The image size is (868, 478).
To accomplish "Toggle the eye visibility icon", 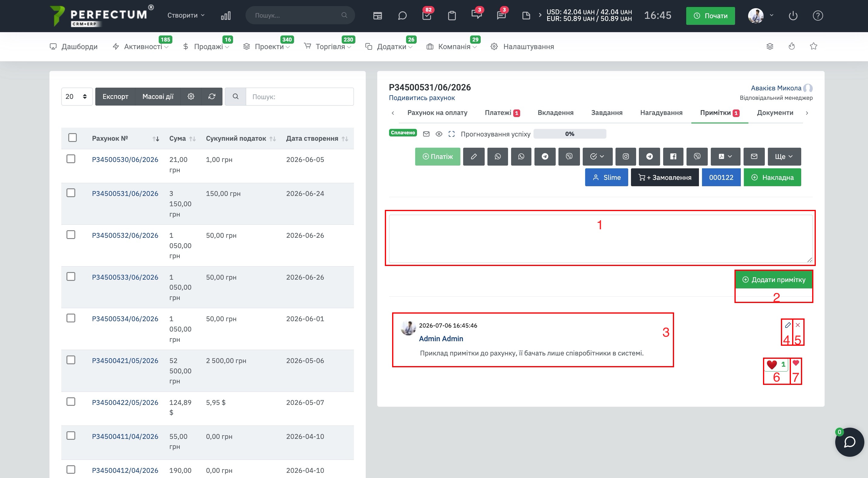I will [439, 134].
